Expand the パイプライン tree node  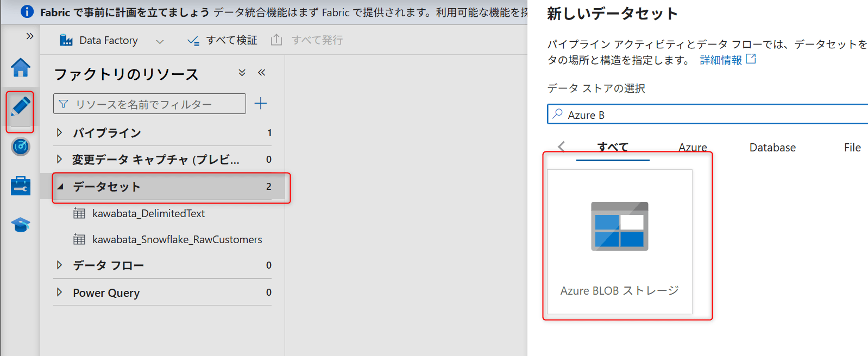point(60,132)
